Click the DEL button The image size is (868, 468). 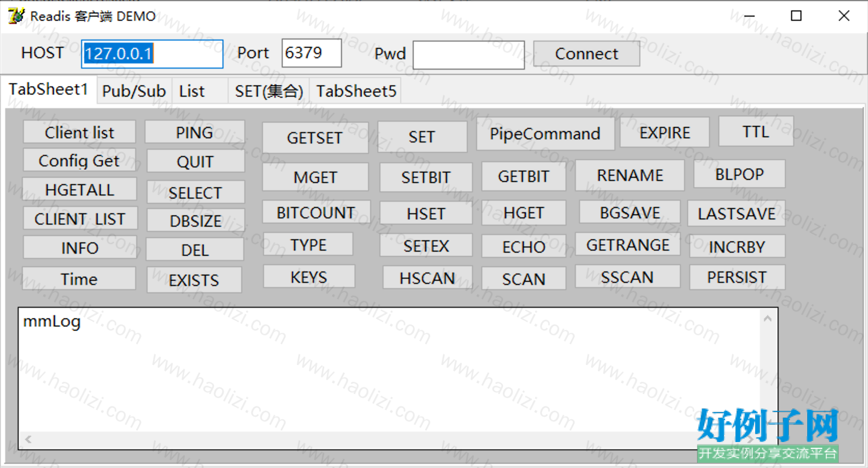(195, 250)
